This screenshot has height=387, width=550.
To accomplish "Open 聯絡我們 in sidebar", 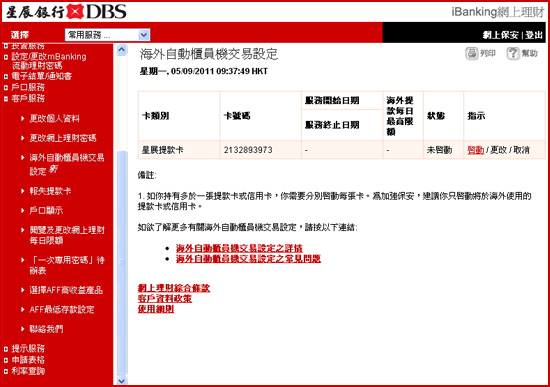I will [46, 329].
